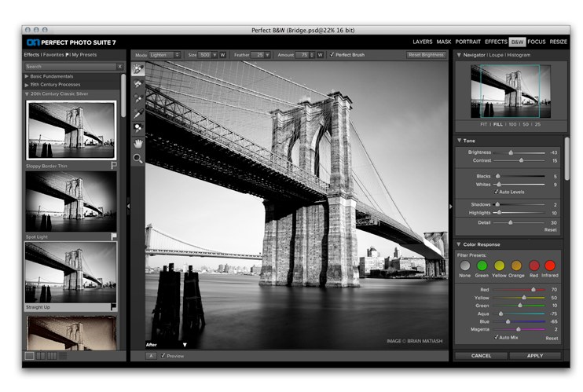Toggle the Perfect Brush checkbox

[x=332, y=55]
